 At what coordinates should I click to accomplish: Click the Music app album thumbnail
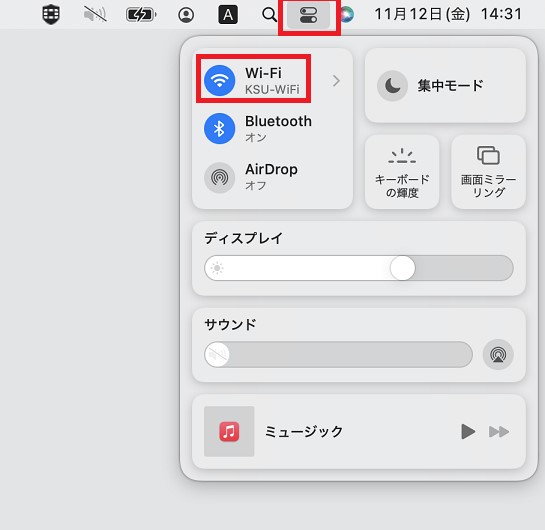(x=229, y=431)
